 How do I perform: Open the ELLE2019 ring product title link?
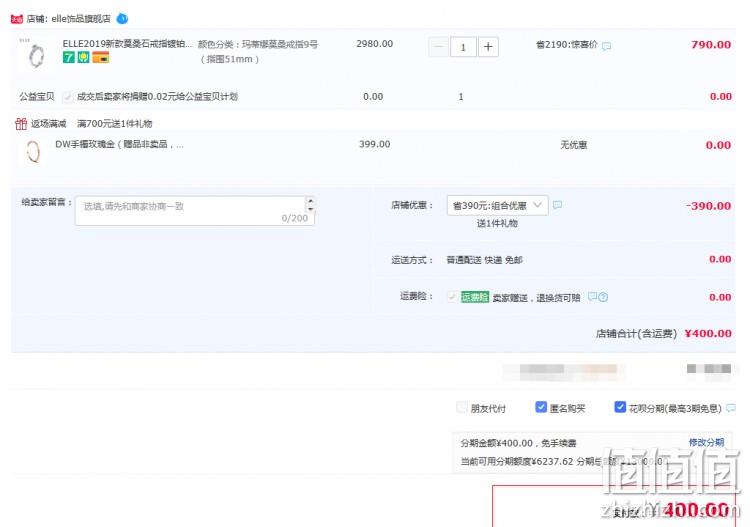click(x=127, y=44)
